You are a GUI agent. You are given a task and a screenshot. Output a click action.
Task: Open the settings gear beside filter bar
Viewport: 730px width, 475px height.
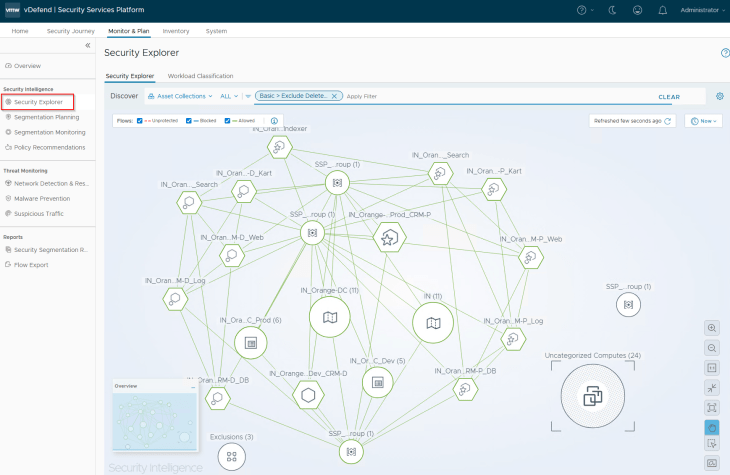coord(719,96)
